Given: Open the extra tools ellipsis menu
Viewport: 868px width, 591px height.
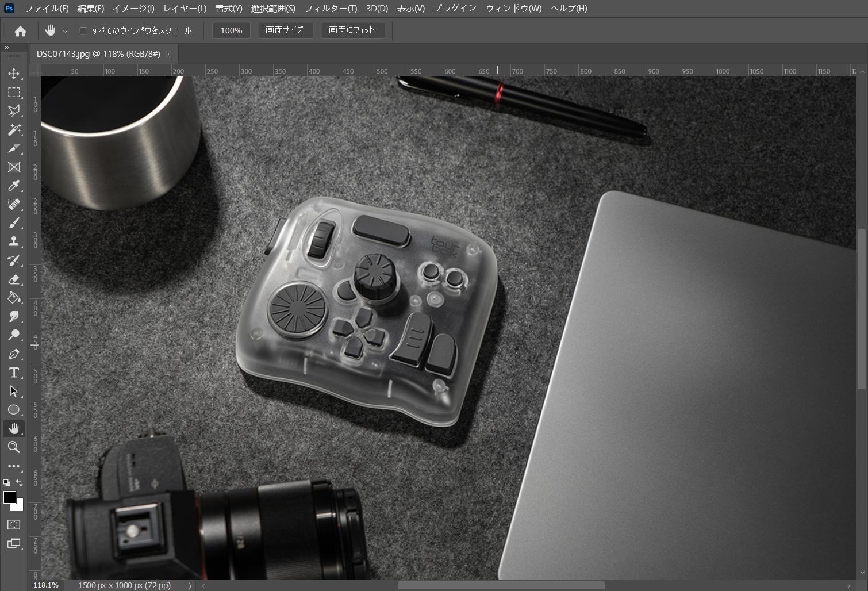Looking at the screenshot, I should tap(14, 466).
